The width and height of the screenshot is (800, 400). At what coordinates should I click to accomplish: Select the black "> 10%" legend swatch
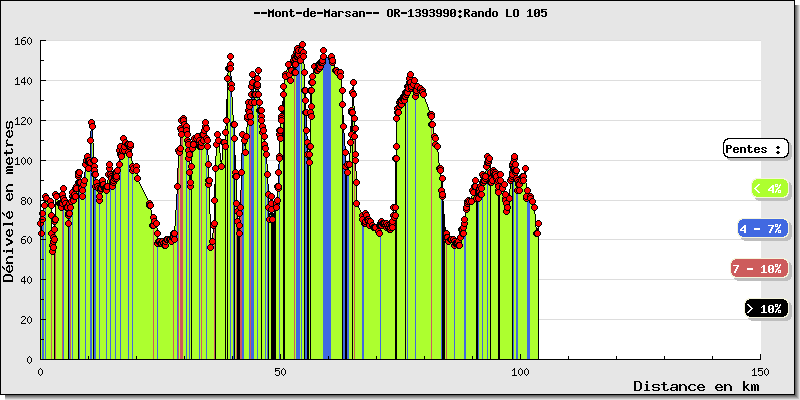pyautogui.click(x=765, y=309)
